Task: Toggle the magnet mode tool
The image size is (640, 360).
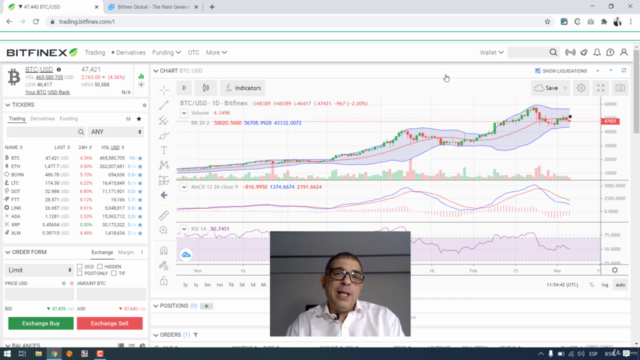Action: (x=164, y=251)
